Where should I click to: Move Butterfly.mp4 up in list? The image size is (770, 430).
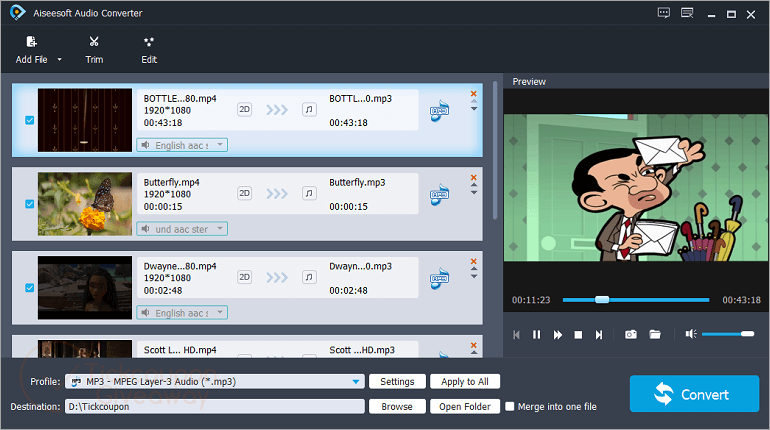click(x=474, y=185)
